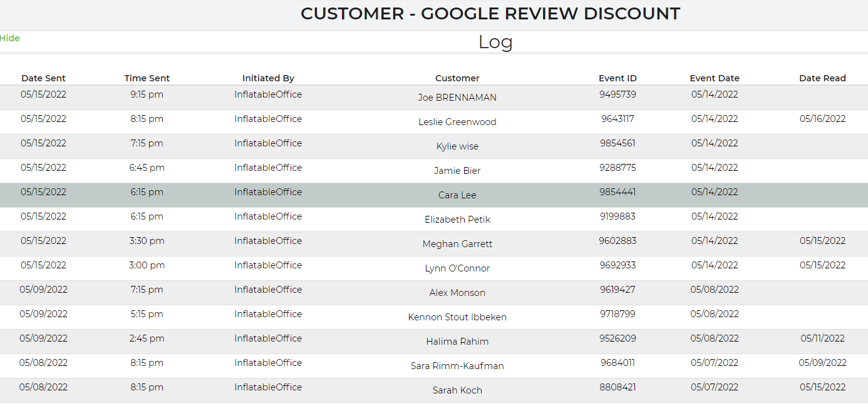
Task: Click the Date Read column header
Action: point(822,78)
